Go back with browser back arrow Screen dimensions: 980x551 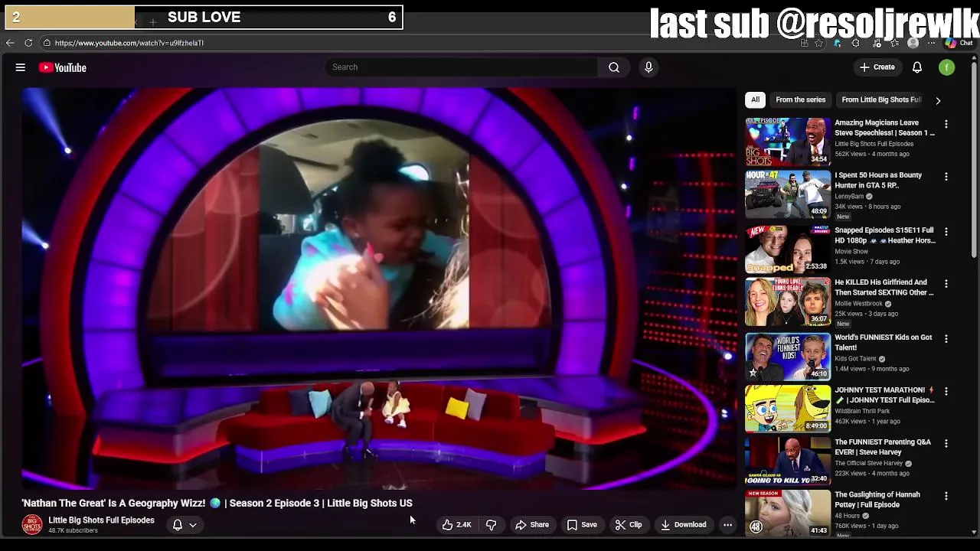10,43
